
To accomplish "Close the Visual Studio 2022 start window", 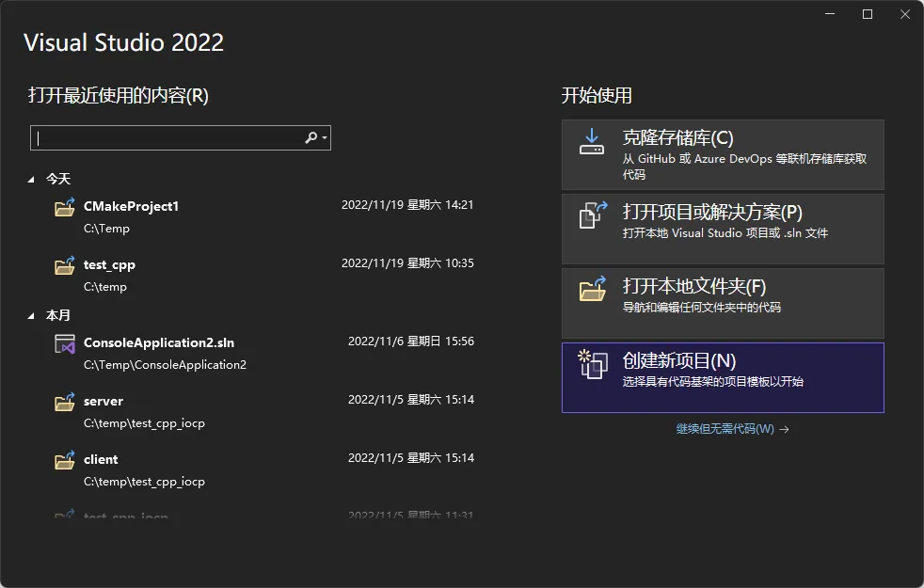I will click(x=905, y=14).
